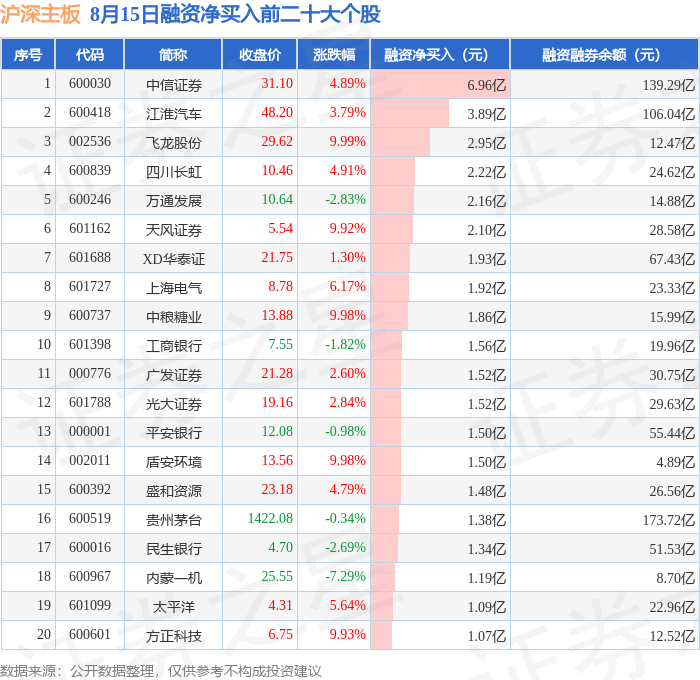700x680 pixels.
Task: Click closing price 10.46
Action: click(277, 171)
